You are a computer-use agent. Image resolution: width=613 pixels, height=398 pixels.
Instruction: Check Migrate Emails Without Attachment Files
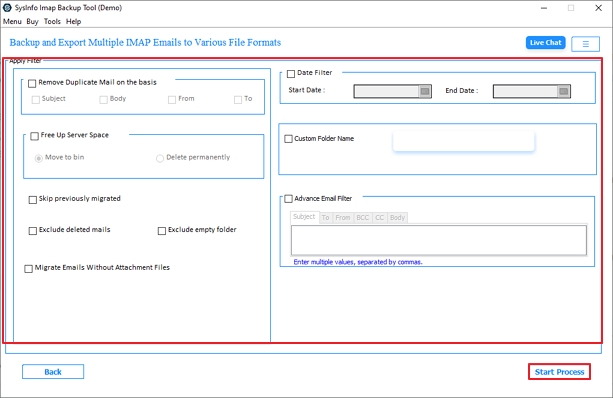pos(29,269)
